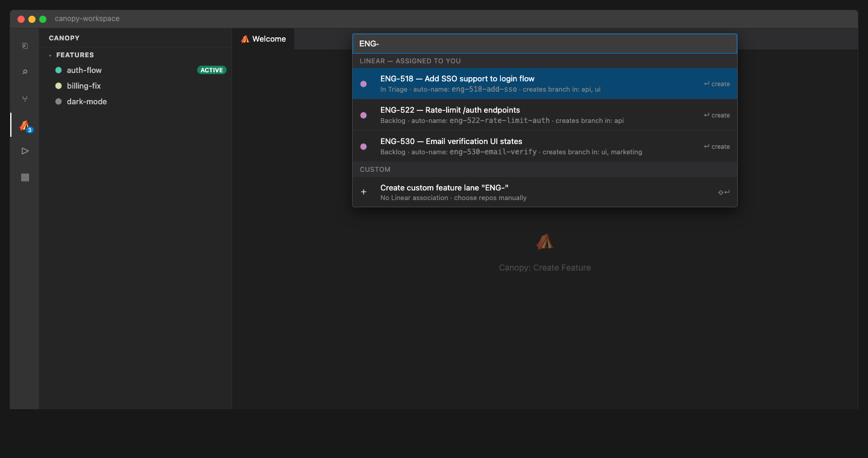Click the Source Control branch icon
The width and height of the screenshot is (868, 458).
24,98
